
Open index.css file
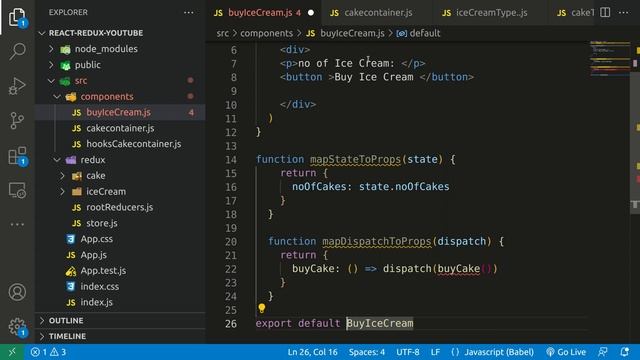100,287
